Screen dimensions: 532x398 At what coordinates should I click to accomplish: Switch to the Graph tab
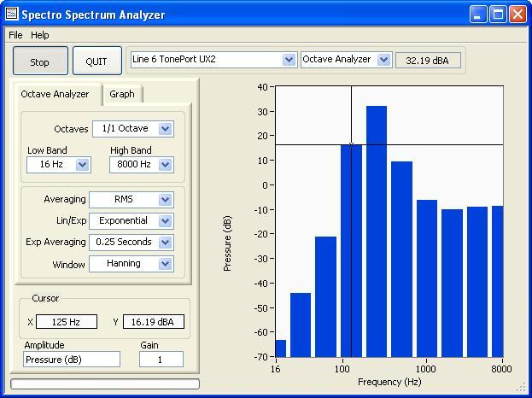[121, 94]
